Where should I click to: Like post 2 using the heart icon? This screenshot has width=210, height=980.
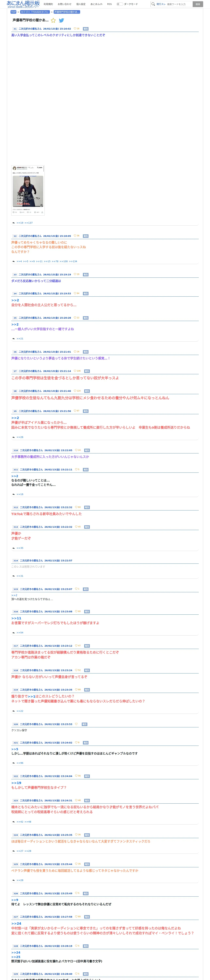tap(75, 236)
